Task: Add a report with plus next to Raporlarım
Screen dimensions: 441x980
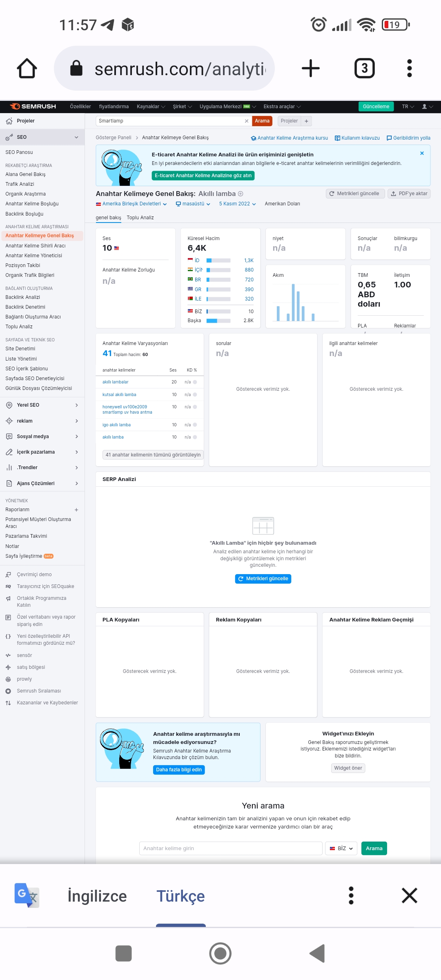Action: click(76, 510)
